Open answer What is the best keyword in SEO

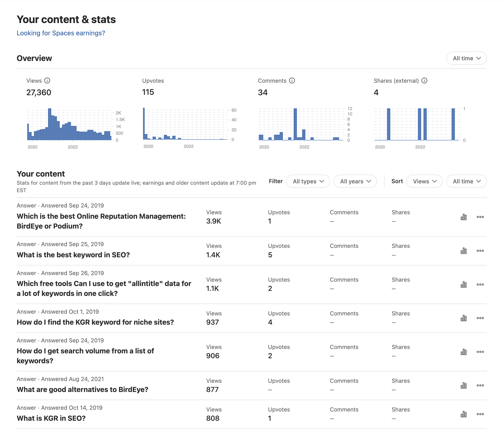click(x=73, y=255)
